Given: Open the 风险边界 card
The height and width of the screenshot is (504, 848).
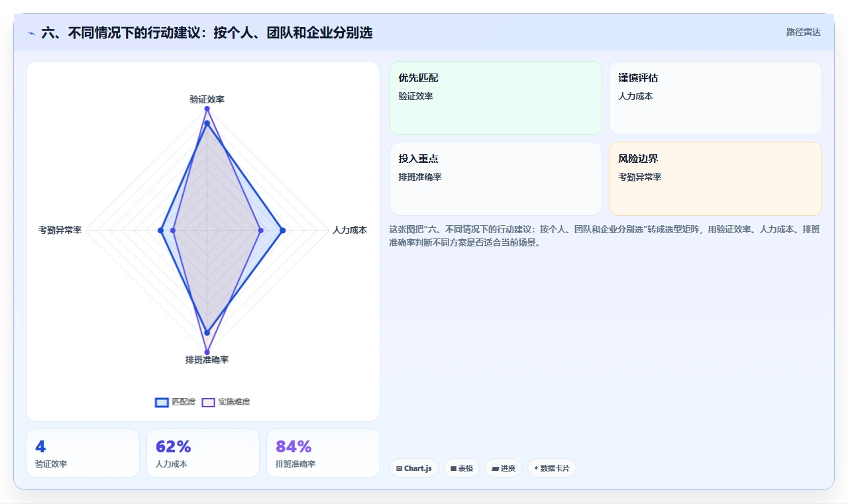Looking at the screenshot, I should 715,179.
